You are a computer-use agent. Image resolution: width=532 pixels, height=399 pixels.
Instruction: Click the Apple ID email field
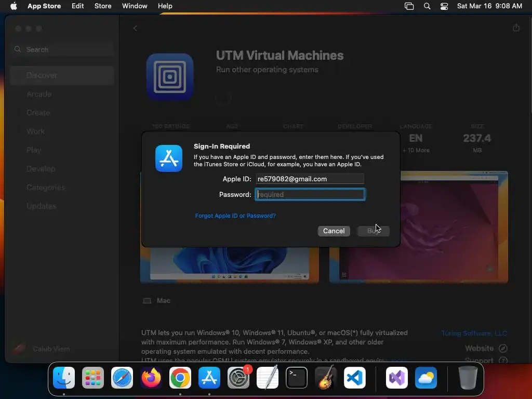coord(310,179)
